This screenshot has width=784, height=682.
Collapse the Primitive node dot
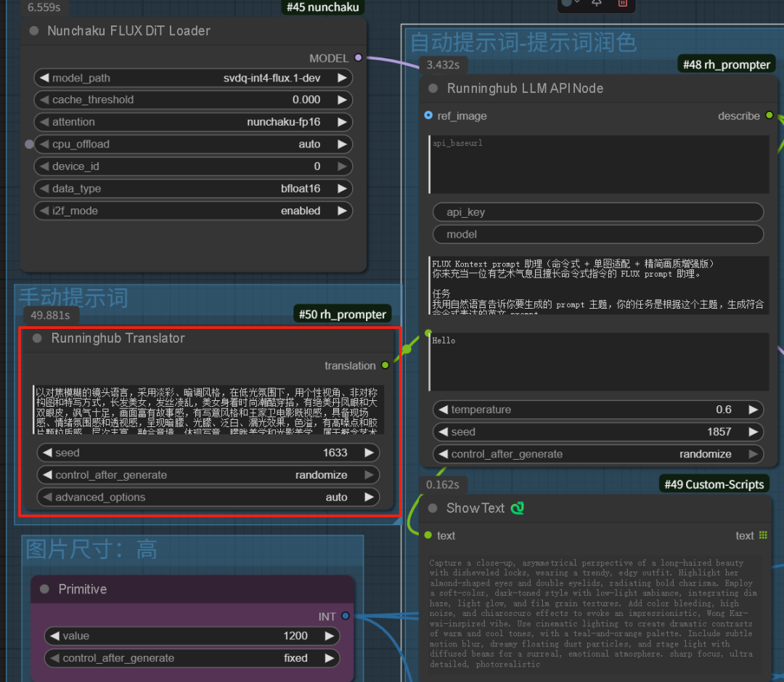tap(44, 590)
